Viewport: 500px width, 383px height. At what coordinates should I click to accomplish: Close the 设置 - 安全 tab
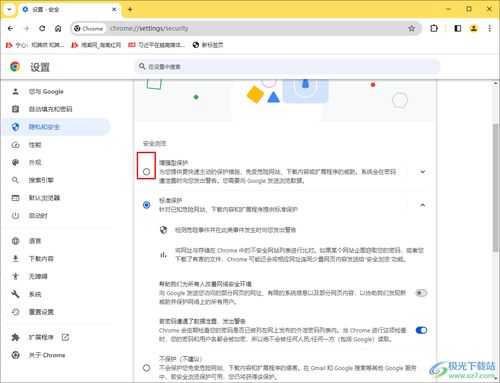click(114, 9)
